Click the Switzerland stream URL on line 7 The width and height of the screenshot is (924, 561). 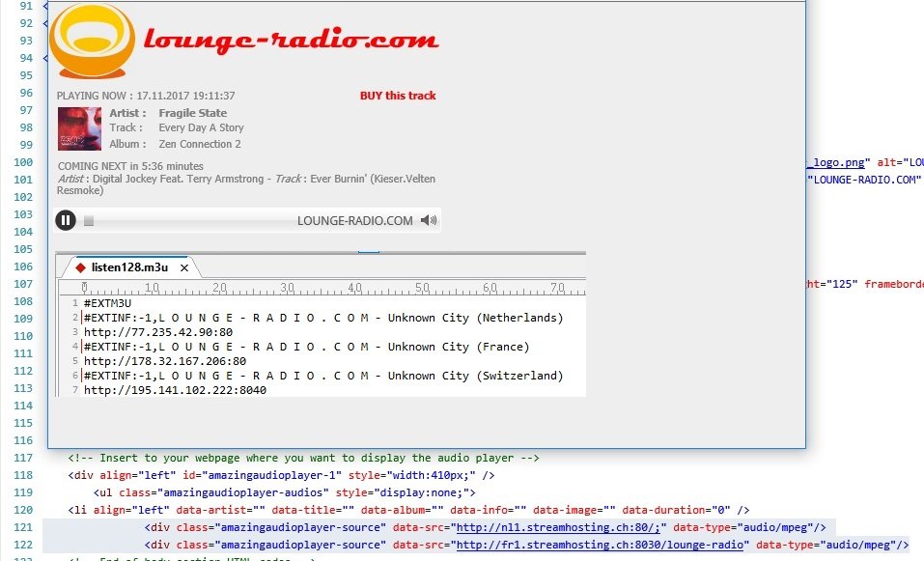(175, 390)
